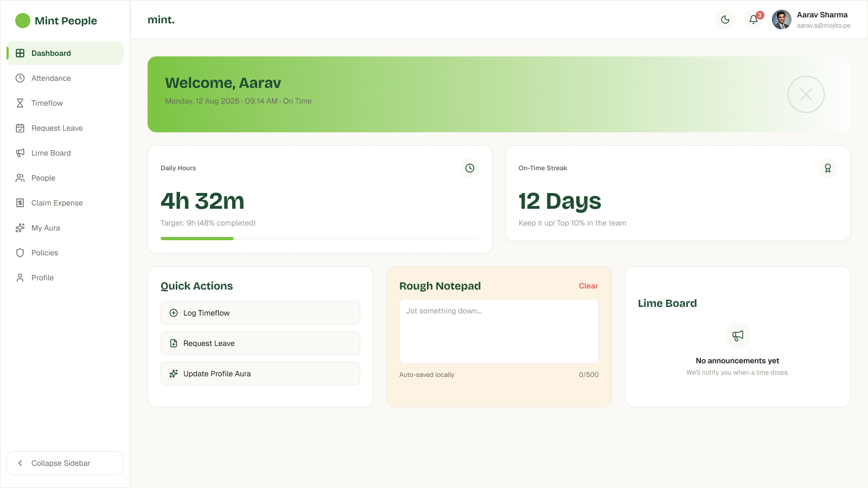Viewport: 868px width, 488px height.
Task: Click the megaphone icon in Lime Board card
Action: click(x=738, y=336)
